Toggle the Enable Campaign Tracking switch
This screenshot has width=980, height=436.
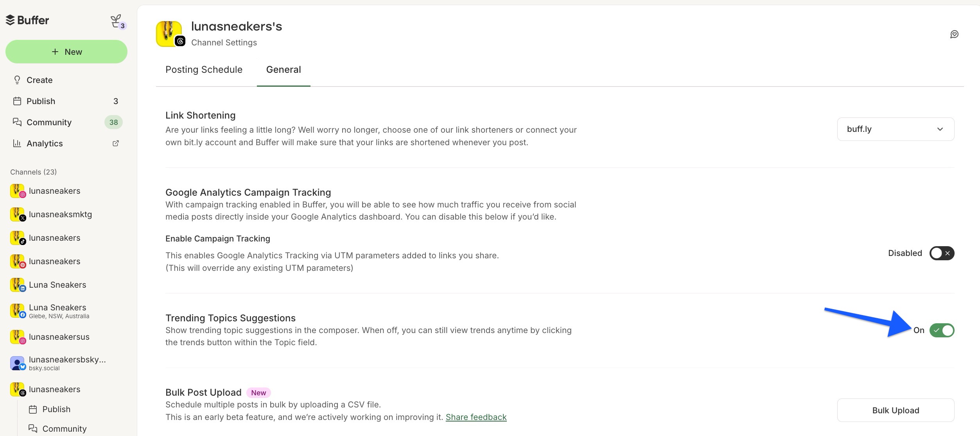(942, 253)
